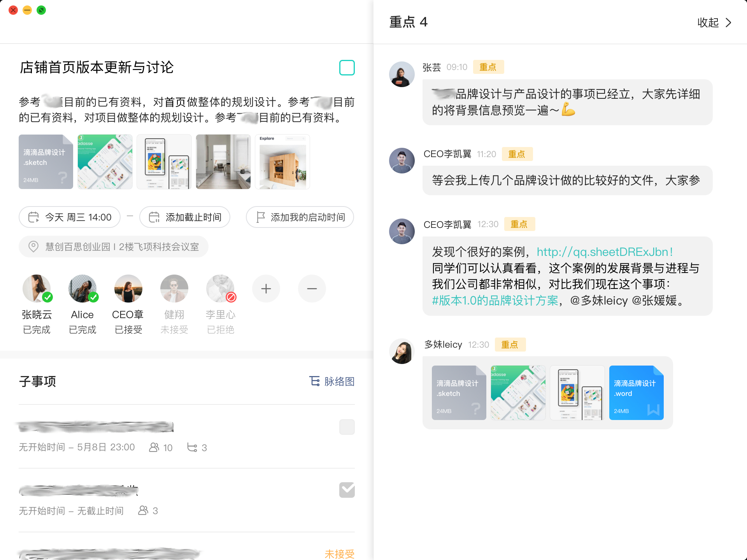747x560 pixels.
Task: Open the 添加截止时间 date picker
Action: coord(185,217)
